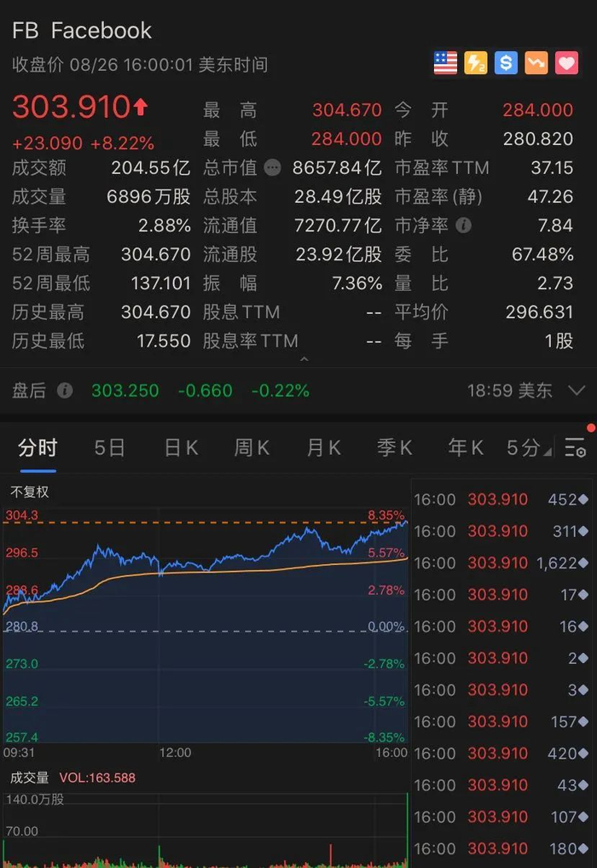
Task: Tap the US flag market icon
Action: click(x=445, y=63)
